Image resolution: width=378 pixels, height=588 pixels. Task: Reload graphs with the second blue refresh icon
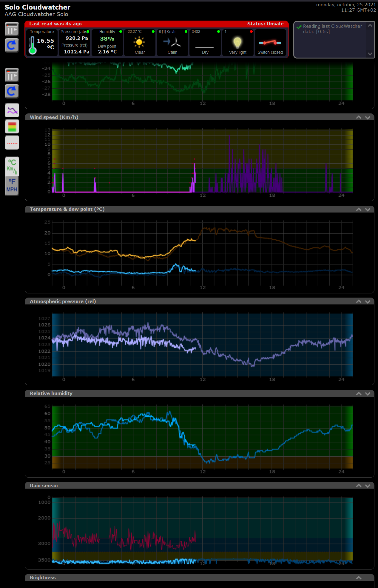12,91
